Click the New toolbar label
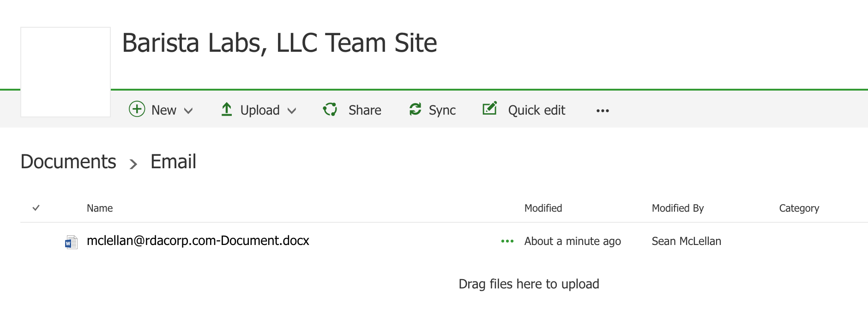Image resolution: width=868 pixels, height=318 pixels. [x=164, y=110]
